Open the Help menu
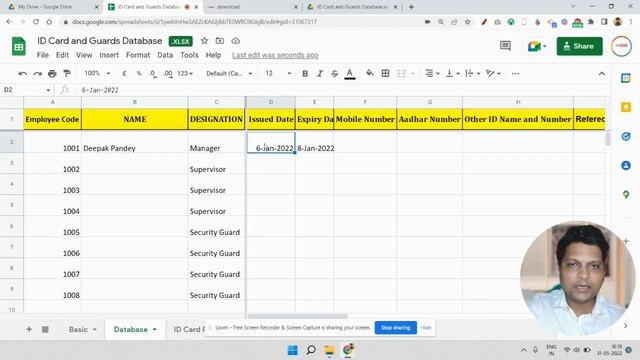Viewport: 640px width, 360px height. click(213, 55)
